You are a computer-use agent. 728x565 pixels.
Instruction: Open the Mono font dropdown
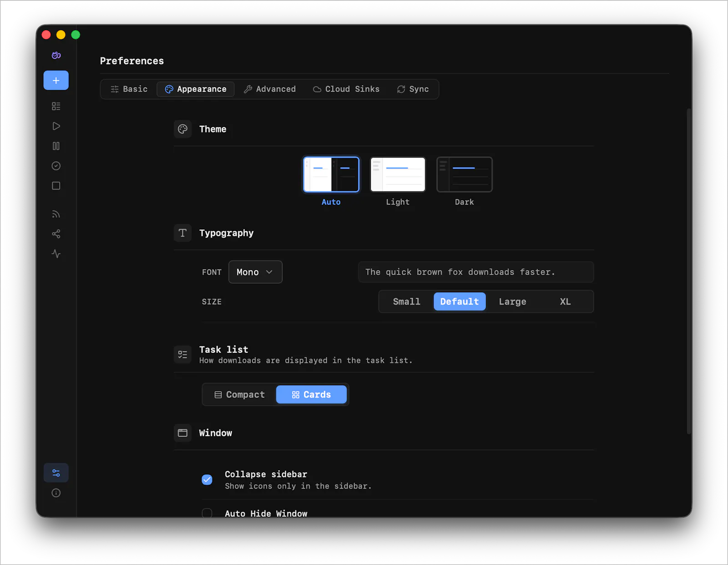(255, 272)
